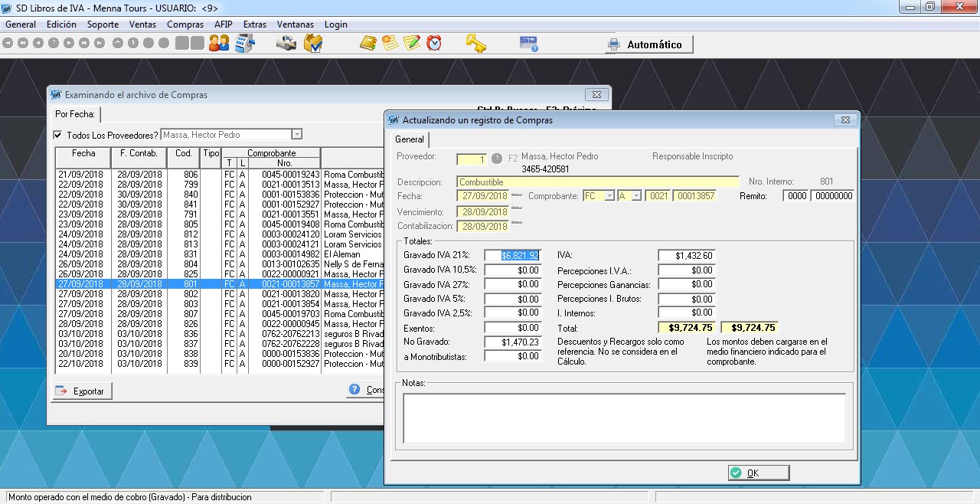Click the box with checkmark icon
The width and height of the screenshot is (980, 504).
tap(312, 44)
